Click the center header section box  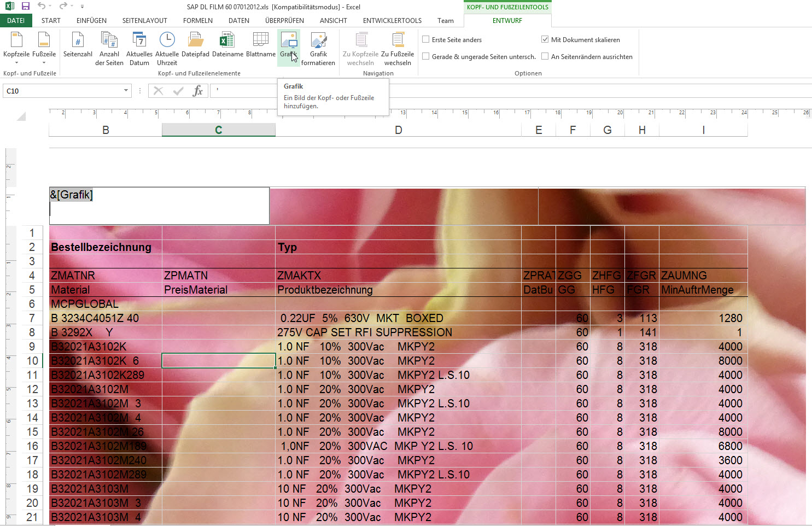tap(404, 206)
